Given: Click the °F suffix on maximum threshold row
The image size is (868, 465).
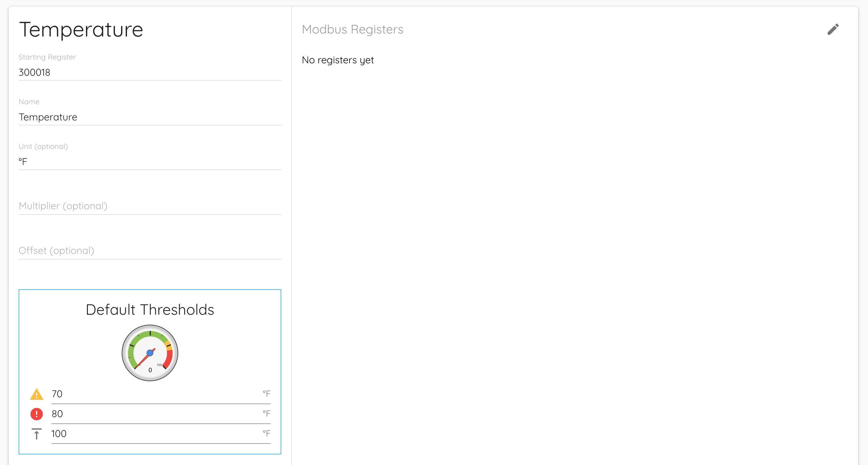Looking at the screenshot, I should point(266,433).
